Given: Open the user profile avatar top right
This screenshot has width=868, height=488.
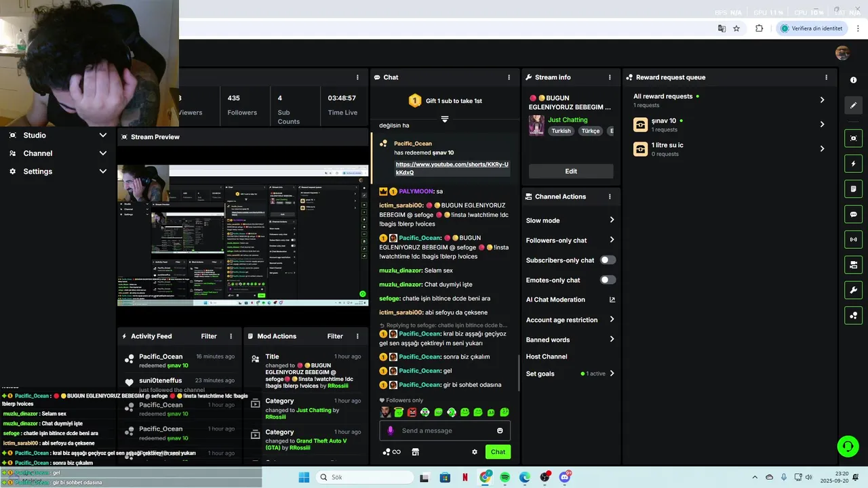Looking at the screenshot, I should (842, 54).
